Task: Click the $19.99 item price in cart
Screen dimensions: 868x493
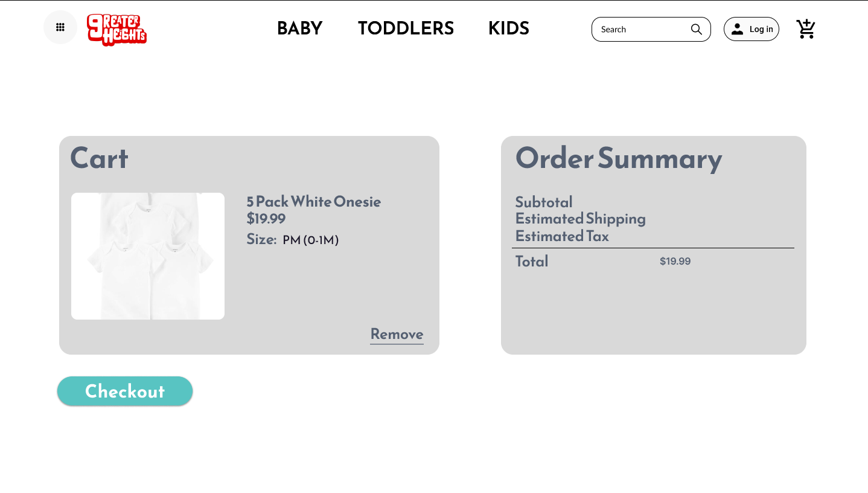Action: (x=266, y=219)
